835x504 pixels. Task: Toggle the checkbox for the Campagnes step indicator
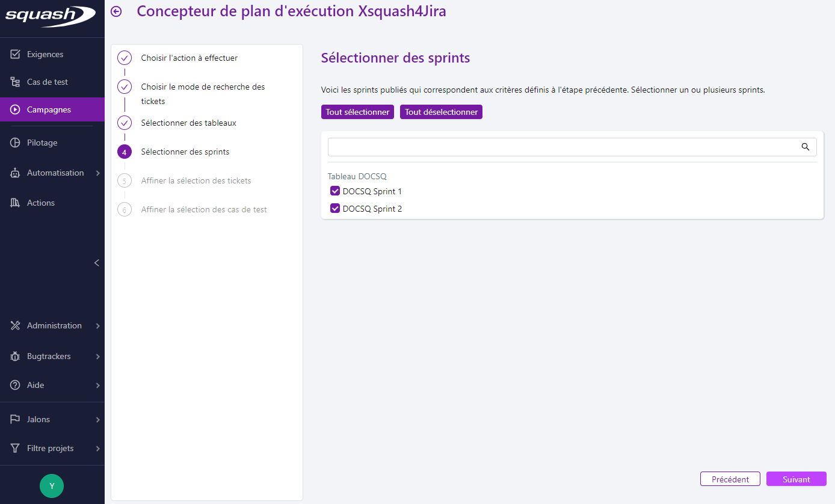pos(14,109)
